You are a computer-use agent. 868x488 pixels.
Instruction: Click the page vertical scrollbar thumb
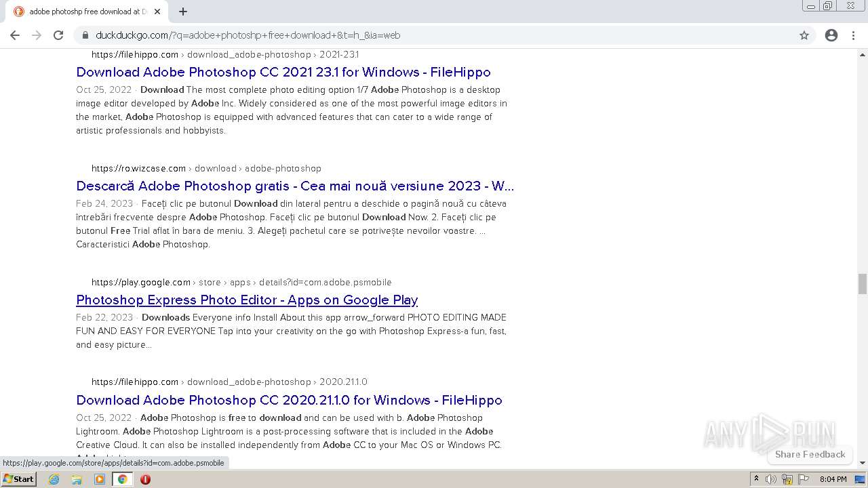863,284
